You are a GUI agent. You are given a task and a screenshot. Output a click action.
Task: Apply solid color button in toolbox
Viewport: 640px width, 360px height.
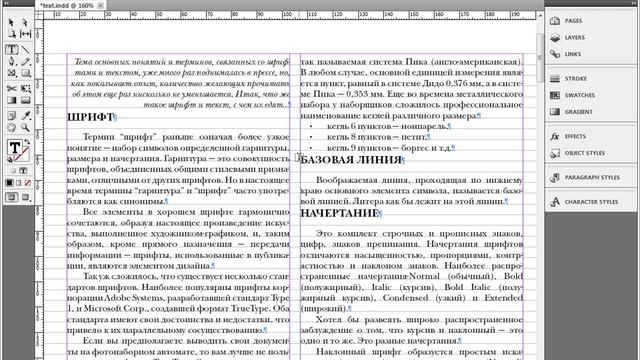pos(9,182)
